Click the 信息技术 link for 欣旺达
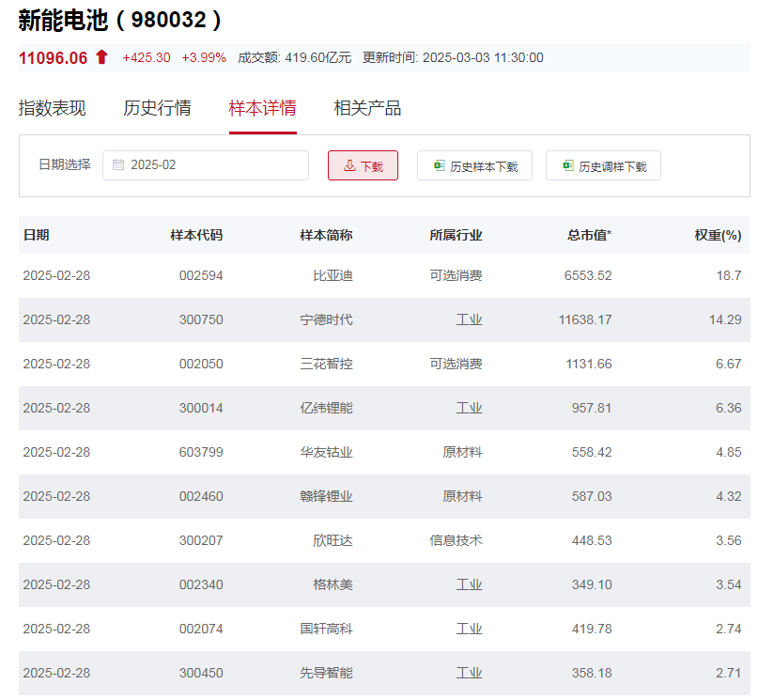The image size is (758, 700). (456, 540)
